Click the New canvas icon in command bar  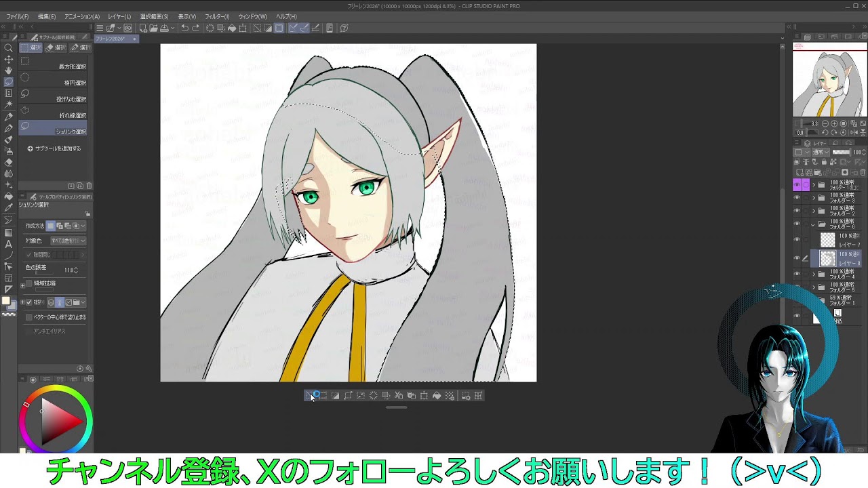coord(142,28)
